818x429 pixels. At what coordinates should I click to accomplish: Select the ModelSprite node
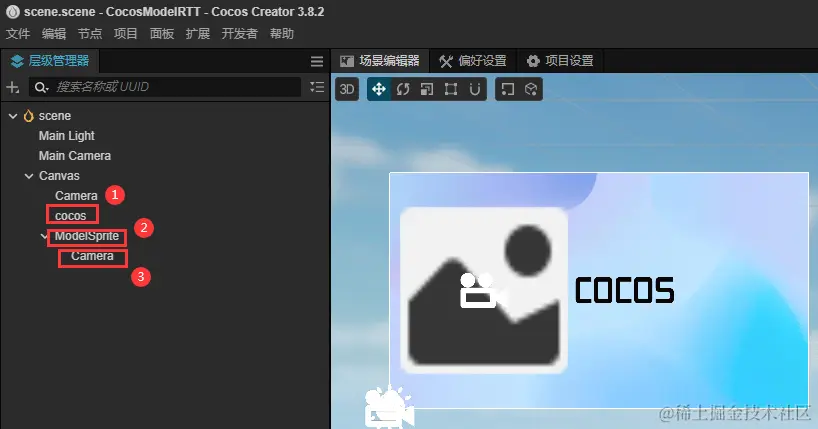click(x=87, y=236)
